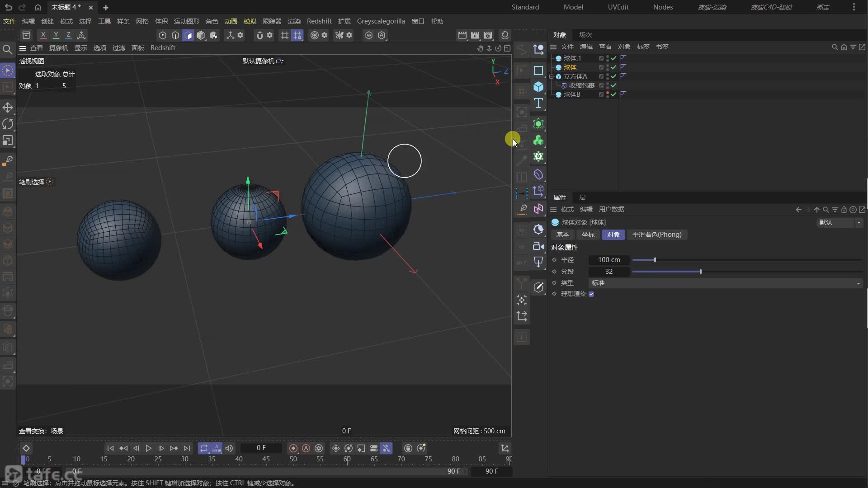Click the soft selection icon
Viewport: 868px width, 488px height.
click(x=315, y=35)
